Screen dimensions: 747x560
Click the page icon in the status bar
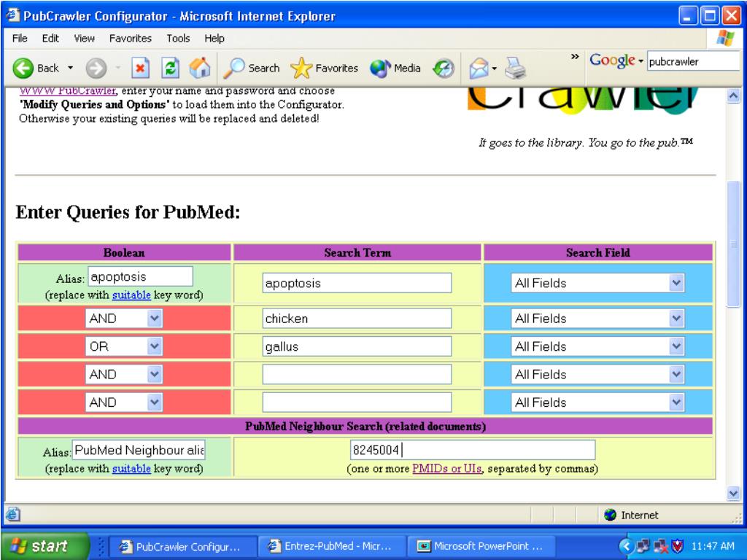(x=13, y=514)
